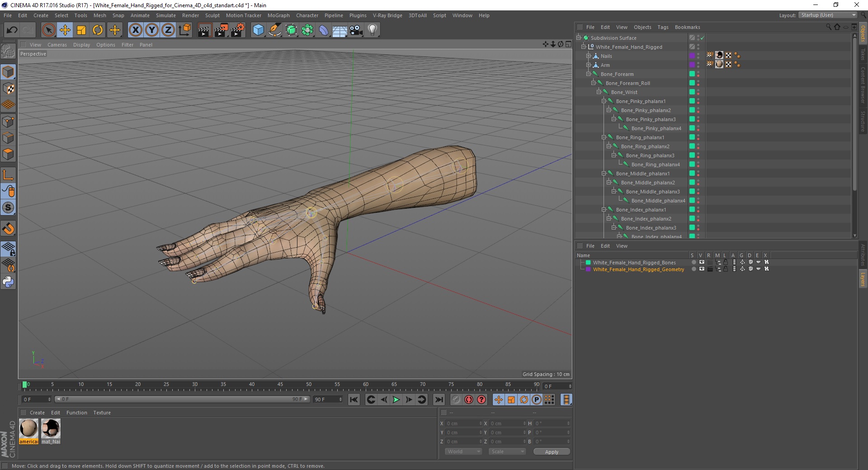868x470 pixels.
Task: Open the Character menu
Action: 307,15
